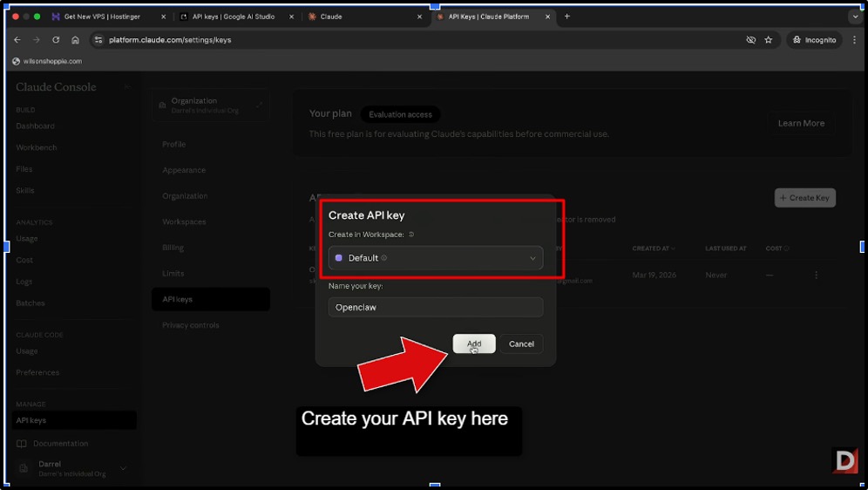Open Claude Code Usage in sidebar
This screenshot has height=490, width=868.
[x=27, y=351]
